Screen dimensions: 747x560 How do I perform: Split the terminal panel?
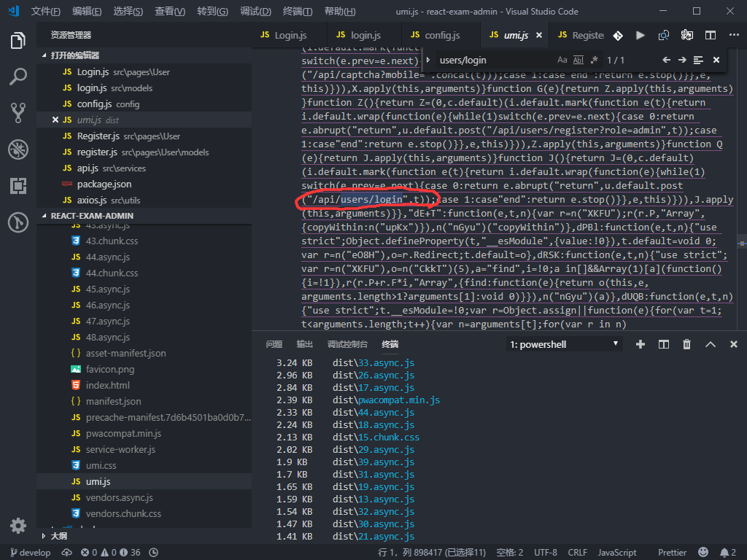click(664, 344)
